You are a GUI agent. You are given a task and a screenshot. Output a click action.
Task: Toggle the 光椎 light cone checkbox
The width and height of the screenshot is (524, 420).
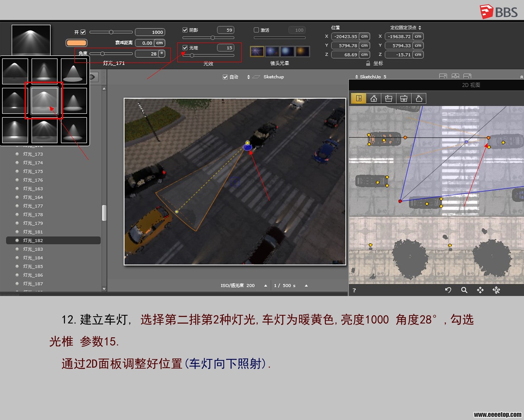[185, 48]
